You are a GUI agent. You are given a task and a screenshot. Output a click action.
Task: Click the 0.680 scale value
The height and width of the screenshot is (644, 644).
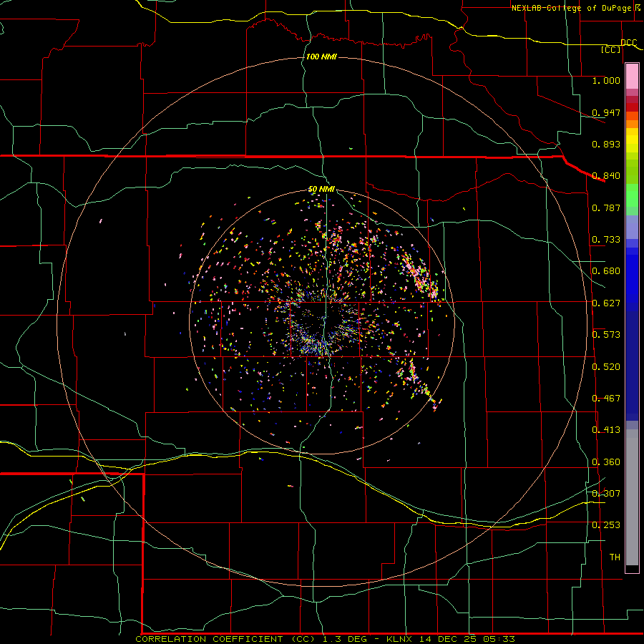(606, 271)
